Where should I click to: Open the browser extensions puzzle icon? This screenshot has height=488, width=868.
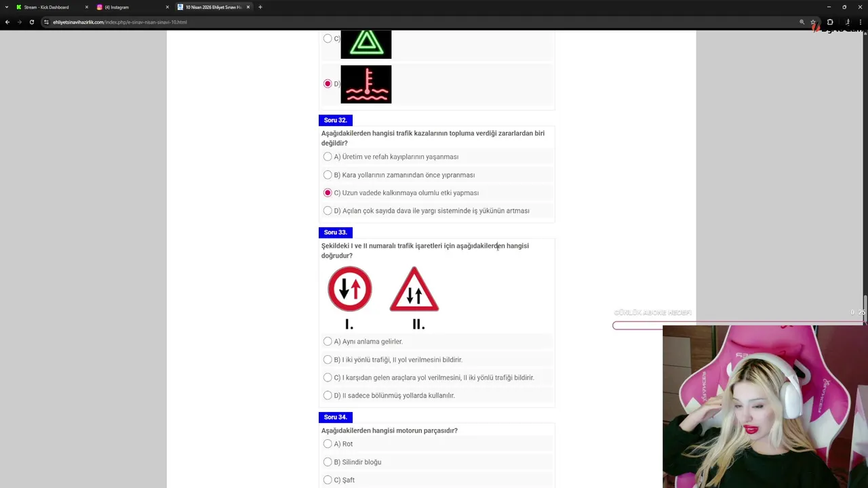[830, 22]
